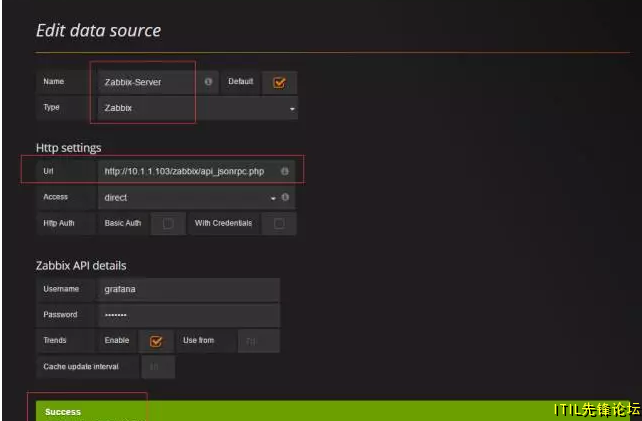Open the Access dropdown showing direct
Viewport: 642px width, 421px height.
point(197,198)
